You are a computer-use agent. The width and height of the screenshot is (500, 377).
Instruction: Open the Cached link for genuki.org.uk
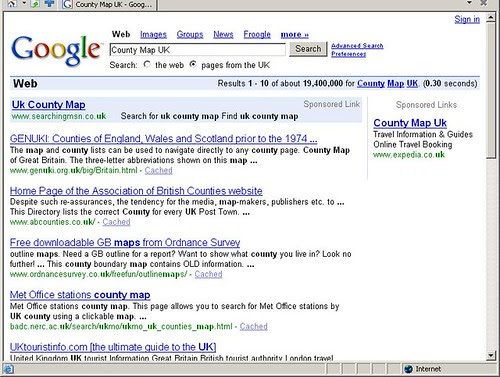coord(158,170)
